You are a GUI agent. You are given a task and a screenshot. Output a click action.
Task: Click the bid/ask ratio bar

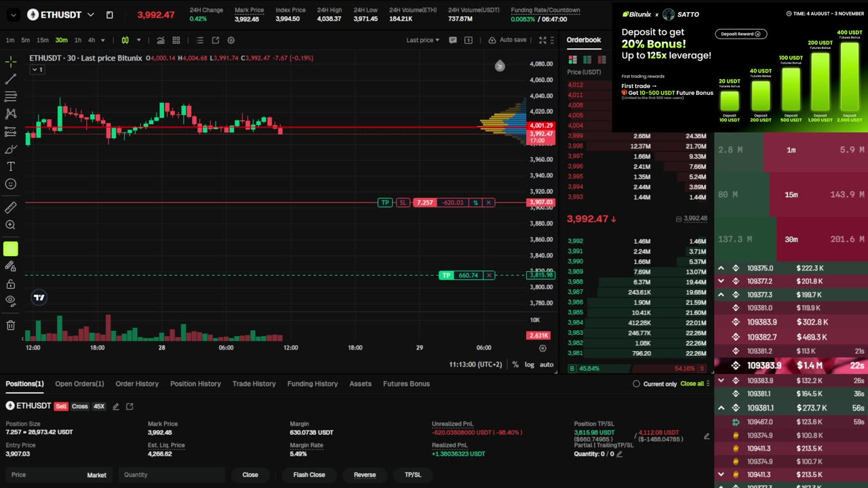(637, 368)
